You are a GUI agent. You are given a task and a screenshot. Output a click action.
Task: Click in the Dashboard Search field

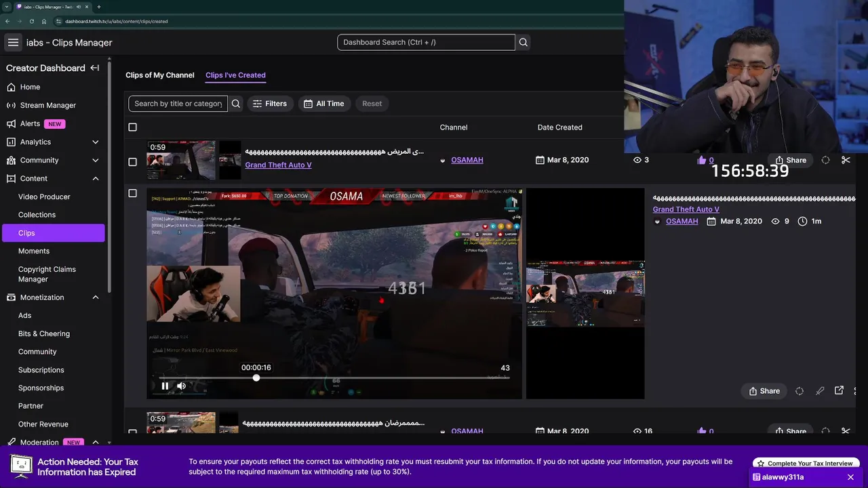(426, 42)
